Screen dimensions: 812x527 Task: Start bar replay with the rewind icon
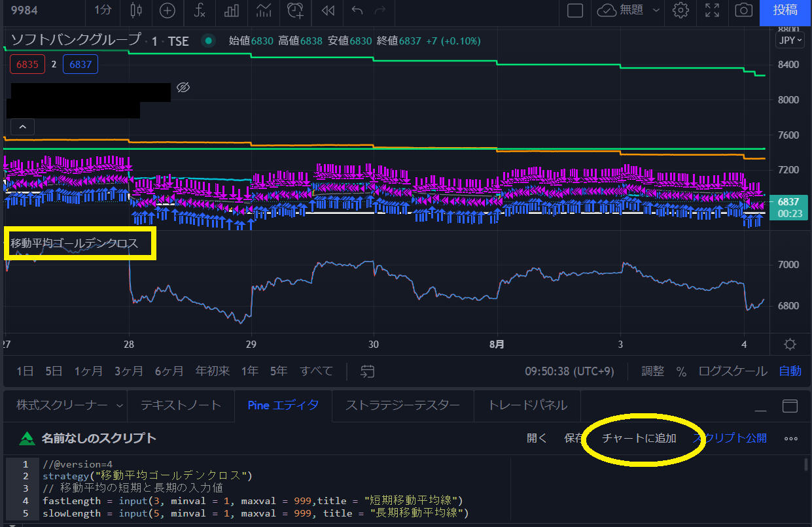pos(328,10)
